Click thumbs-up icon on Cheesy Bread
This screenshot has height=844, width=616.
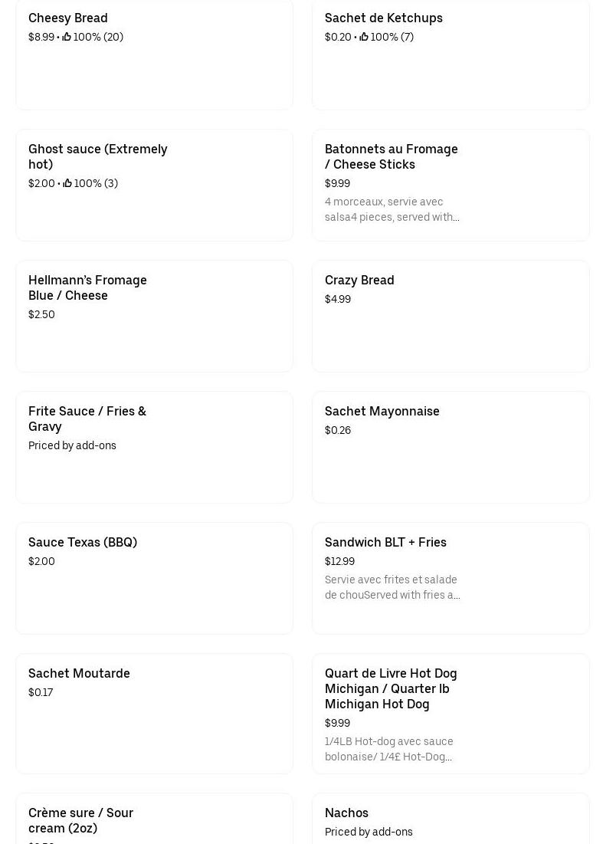[x=67, y=37]
